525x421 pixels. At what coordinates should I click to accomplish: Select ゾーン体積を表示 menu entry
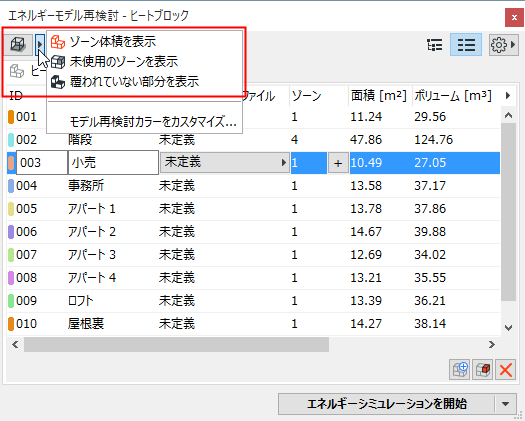tap(144, 42)
